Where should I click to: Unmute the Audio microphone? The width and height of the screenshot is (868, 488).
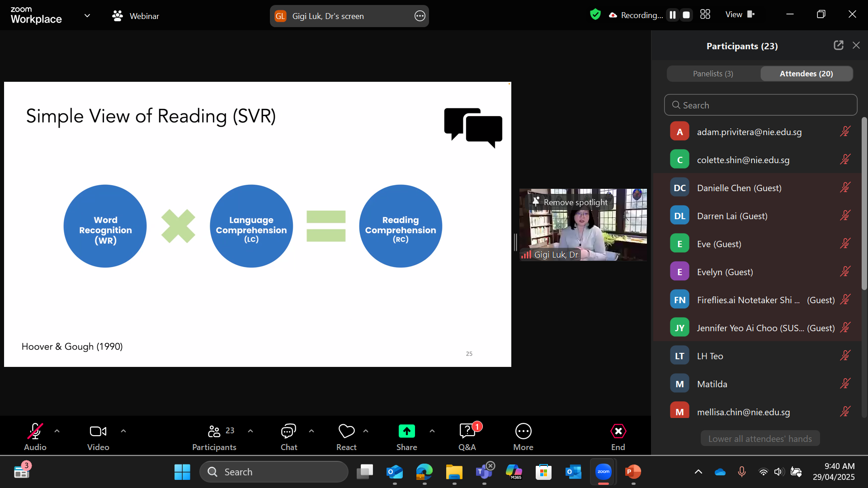coord(35,432)
